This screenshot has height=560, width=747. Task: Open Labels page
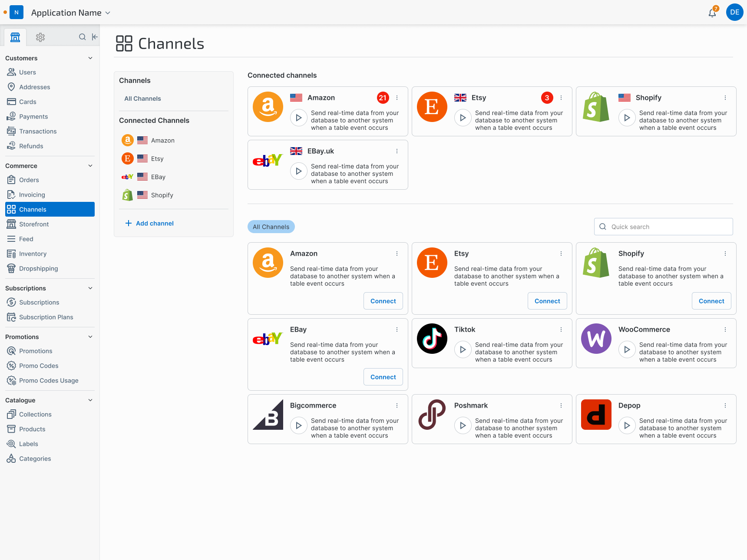coord(50,444)
